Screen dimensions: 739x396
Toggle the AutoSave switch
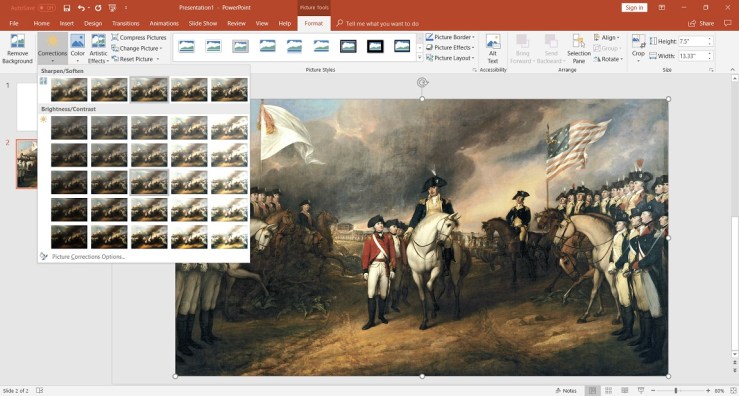coord(46,8)
